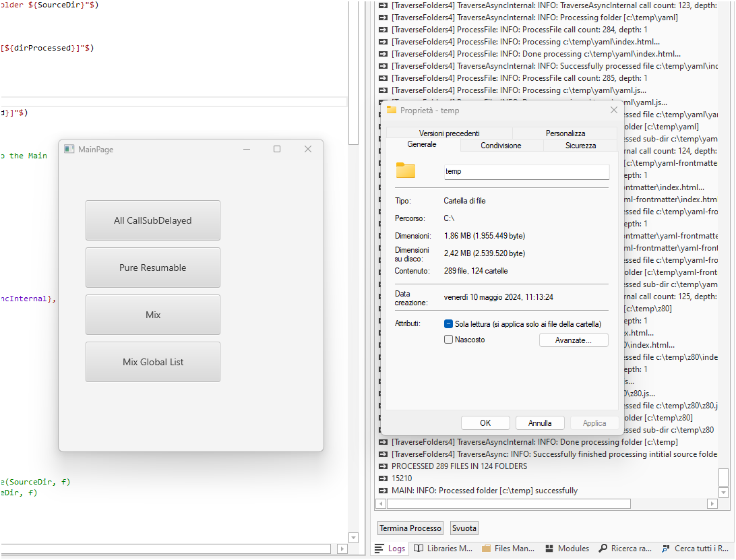Open the Files Manager tab

point(508,549)
